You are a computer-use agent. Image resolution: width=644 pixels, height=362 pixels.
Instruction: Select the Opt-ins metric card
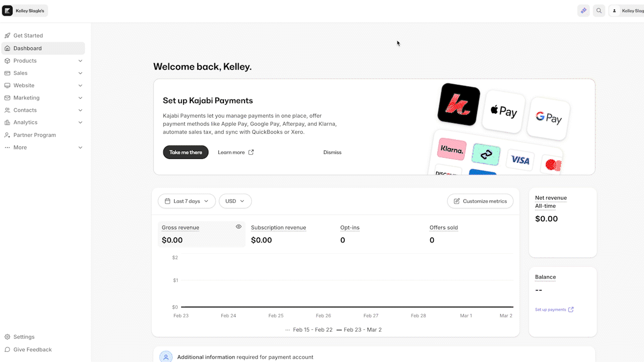pos(380,234)
